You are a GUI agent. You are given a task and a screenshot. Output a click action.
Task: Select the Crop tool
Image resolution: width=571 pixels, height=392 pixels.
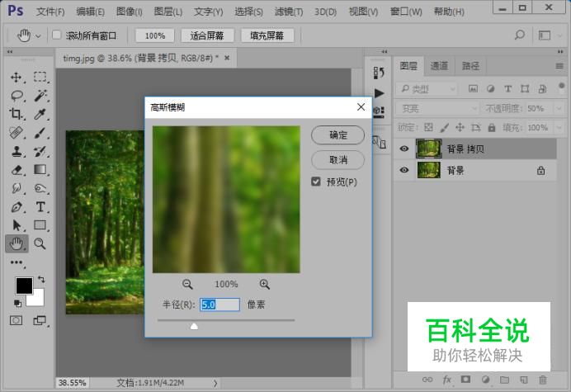coord(16,114)
